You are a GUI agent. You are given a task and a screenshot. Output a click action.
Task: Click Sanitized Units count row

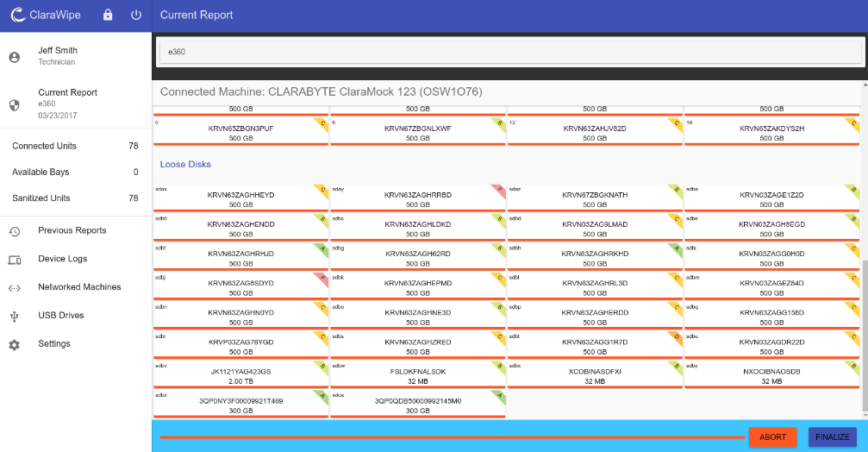76,198
